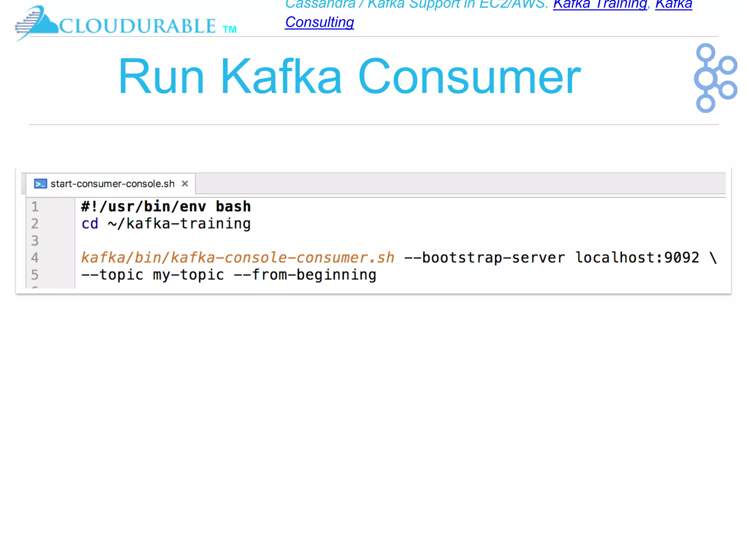The height and width of the screenshot is (560, 747).
Task: Click the --from-beginning option text
Action: (305, 275)
